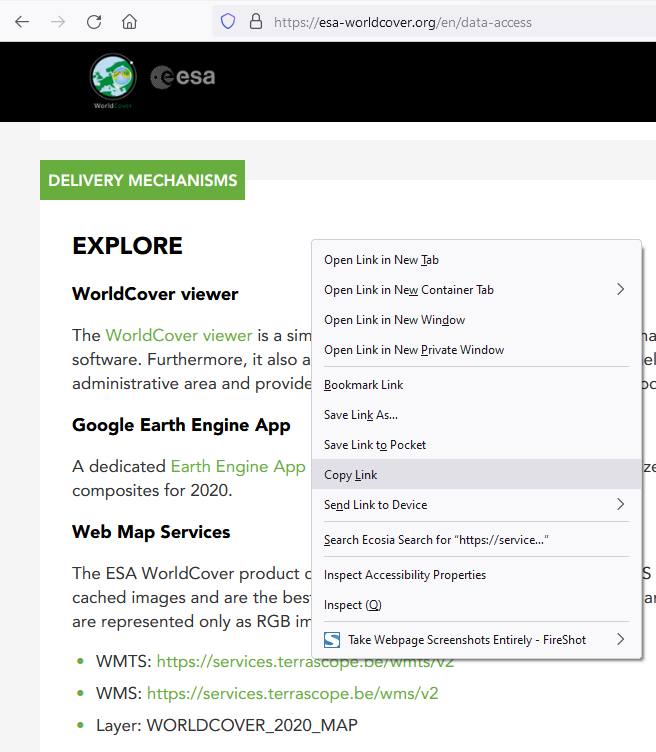This screenshot has width=656, height=752.
Task: Select Save Link As… entry
Action: coord(477,415)
